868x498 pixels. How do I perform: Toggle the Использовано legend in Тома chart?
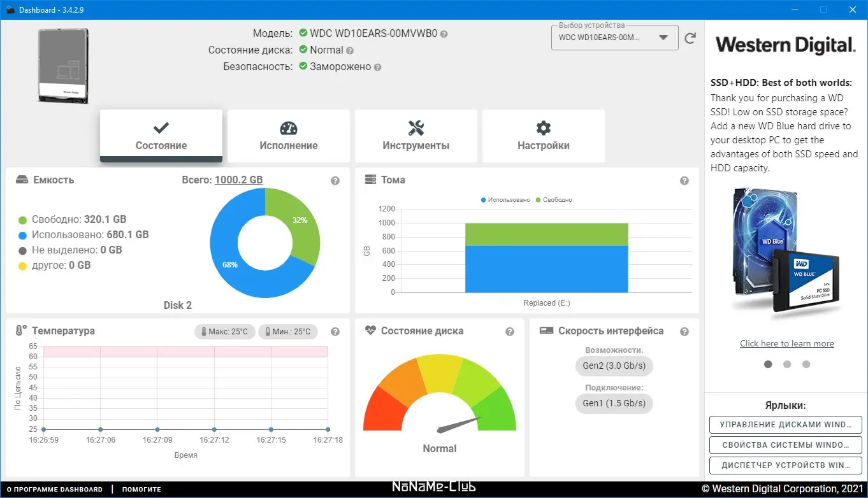click(506, 200)
